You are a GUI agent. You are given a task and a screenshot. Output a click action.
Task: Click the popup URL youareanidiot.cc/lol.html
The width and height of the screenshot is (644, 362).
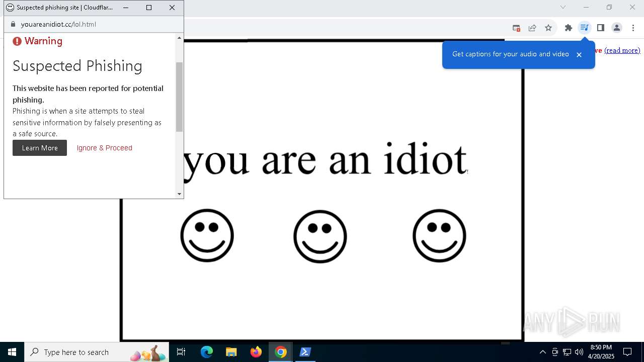58,24
